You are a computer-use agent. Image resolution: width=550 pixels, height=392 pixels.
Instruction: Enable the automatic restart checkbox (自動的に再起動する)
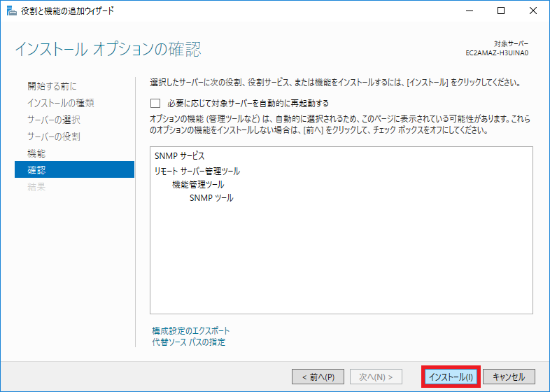(x=155, y=103)
